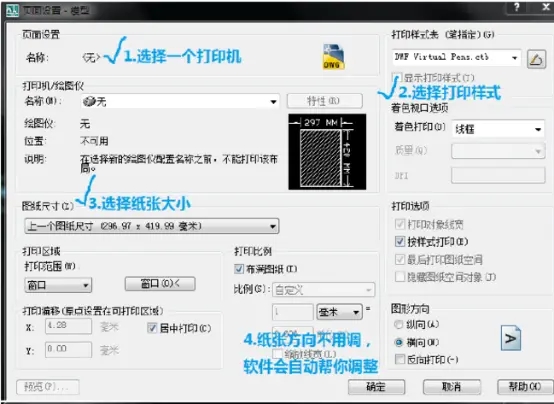This screenshot has width=554, height=404.
Task: Toggle 最后打印图纸空间 checkbox
Action: click(x=400, y=259)
